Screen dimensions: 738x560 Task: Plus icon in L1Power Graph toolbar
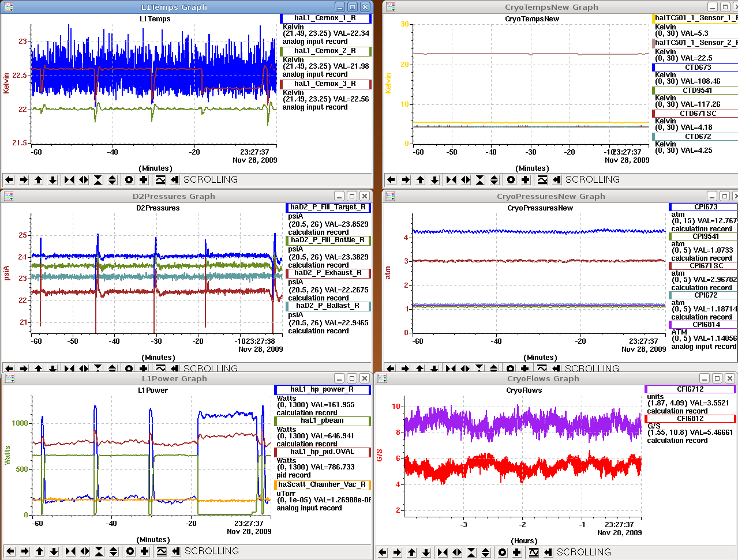pos(145,551)
